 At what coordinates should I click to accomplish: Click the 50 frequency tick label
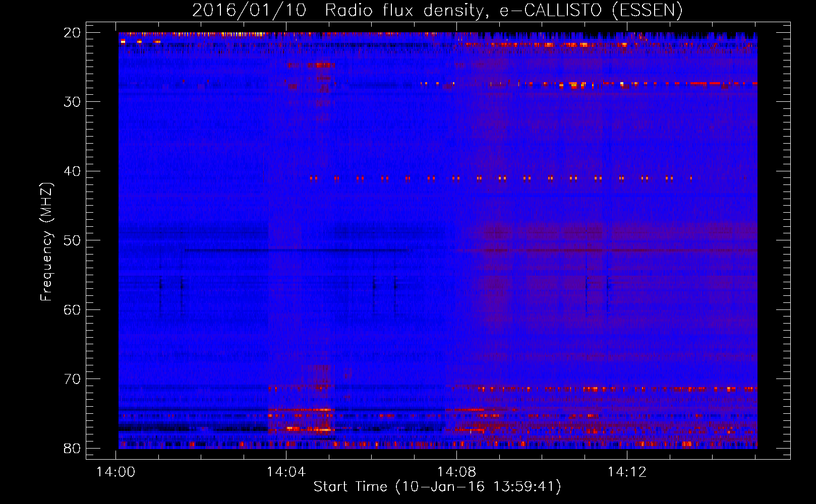pos(73,240)
